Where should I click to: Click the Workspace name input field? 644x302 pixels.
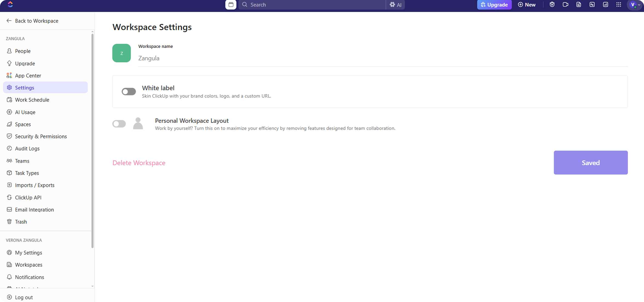(x=383, y=58)
